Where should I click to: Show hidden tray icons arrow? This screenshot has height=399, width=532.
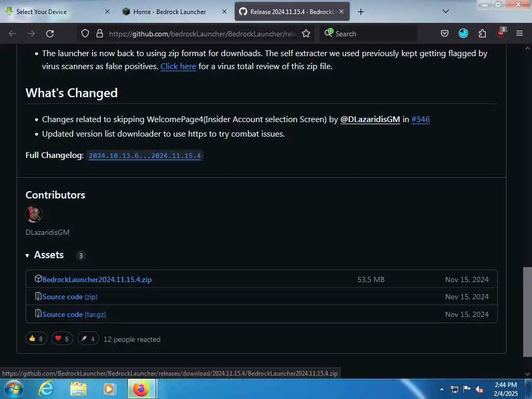tap(442, 389)
